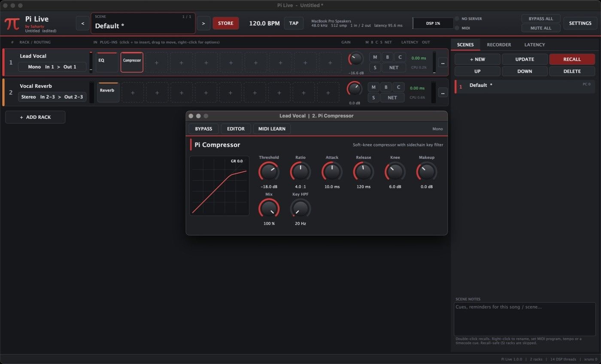Open Lead Vocal rack options menu
This screenshot has width=601, height=364.
tap(443, 62)
